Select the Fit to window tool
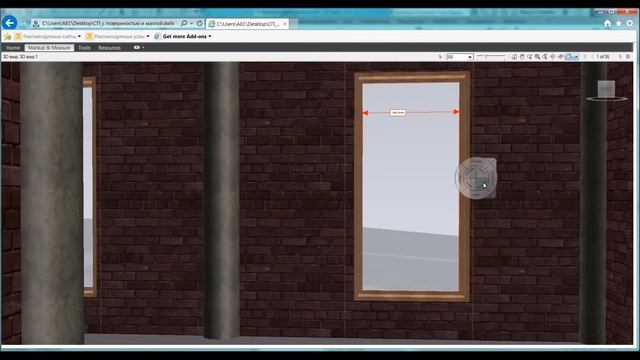Image resolution: width=640 pixels, height=360 pixels. [x=545, y=57]
